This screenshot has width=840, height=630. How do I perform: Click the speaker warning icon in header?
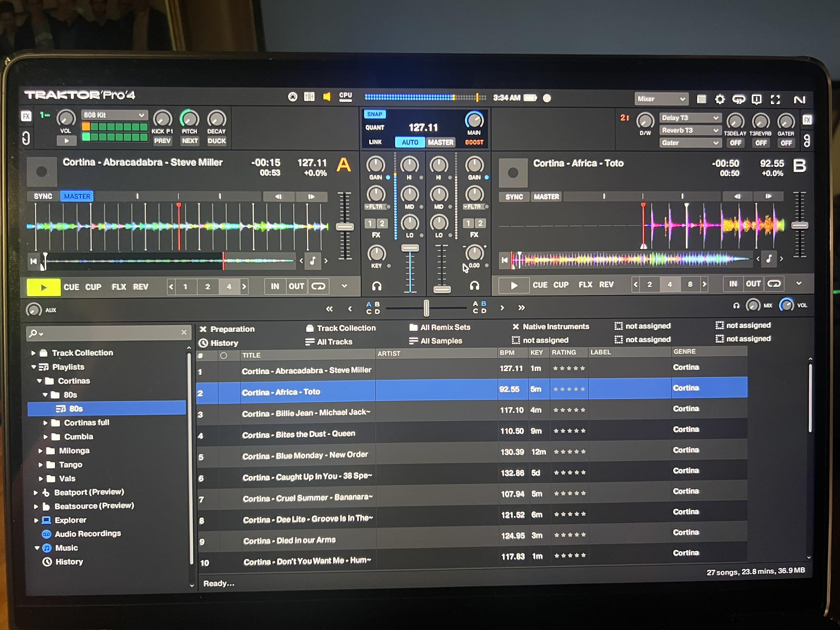327,97
